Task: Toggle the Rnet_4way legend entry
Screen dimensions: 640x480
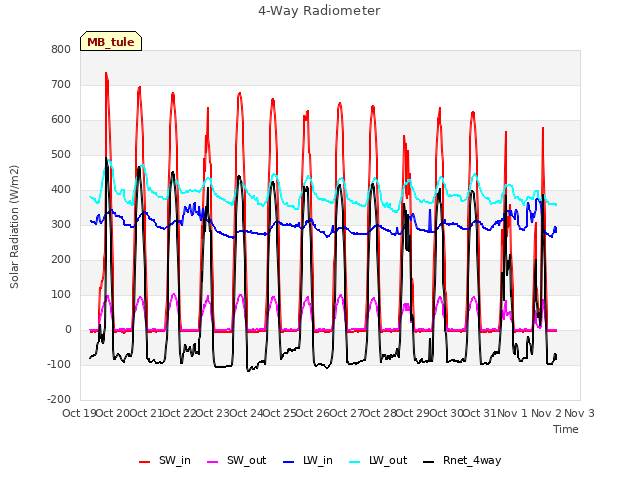Action: tap(462, 461)
